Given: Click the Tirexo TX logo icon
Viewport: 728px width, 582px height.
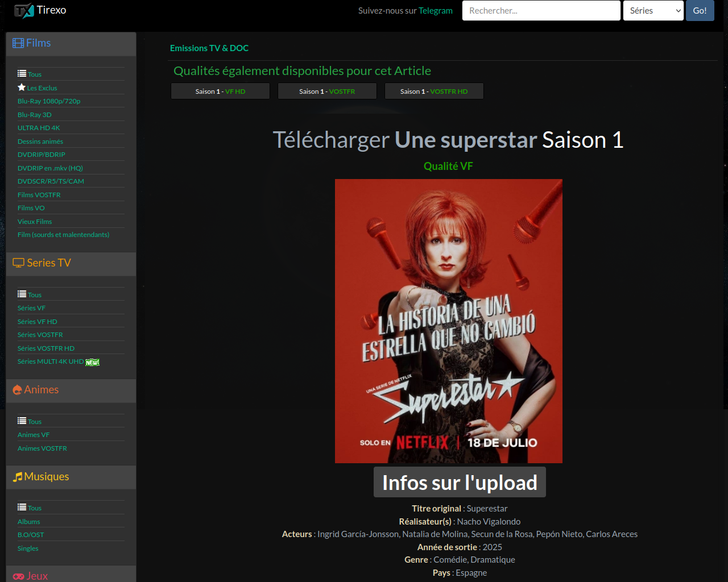Looking at the screenshot, I should 24,10.
